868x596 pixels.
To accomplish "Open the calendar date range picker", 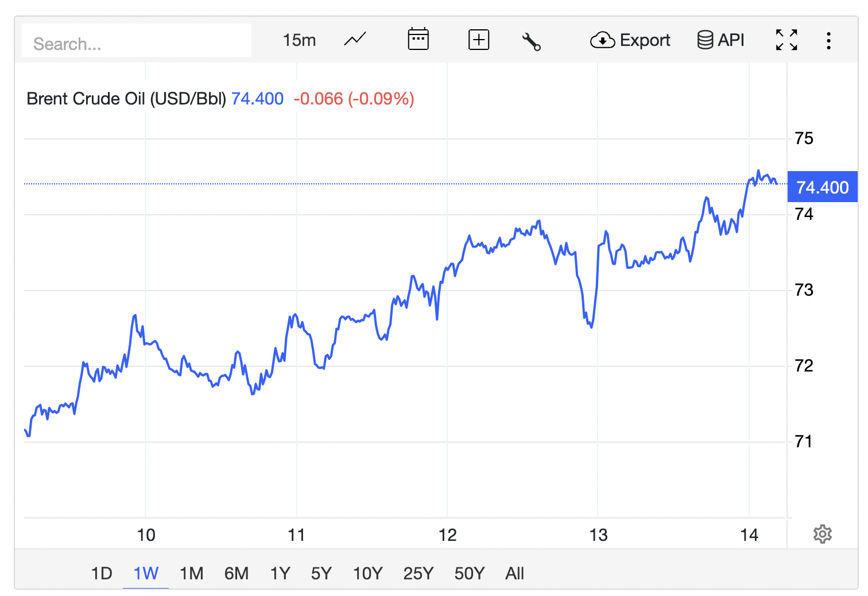I will click(418, 40).
